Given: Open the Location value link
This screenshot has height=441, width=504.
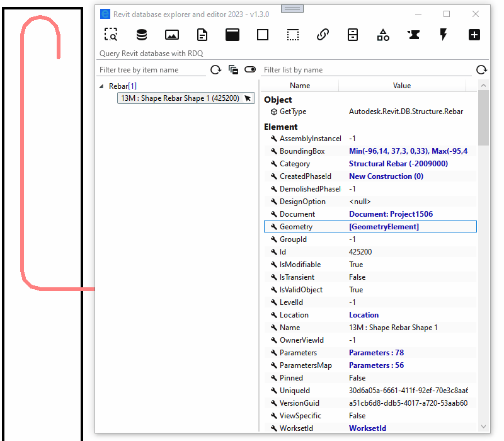Looking at the screenshot, I should pyautogui.click(x=364, y=314).
